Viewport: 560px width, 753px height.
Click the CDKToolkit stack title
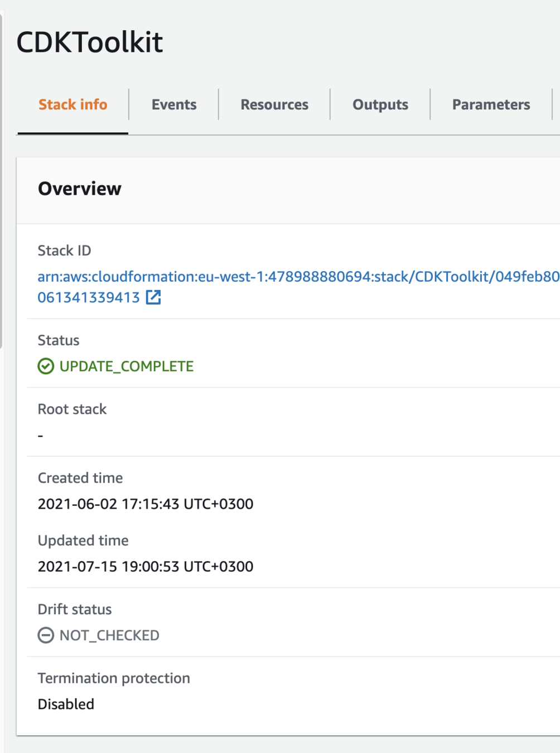coord(90,42)
